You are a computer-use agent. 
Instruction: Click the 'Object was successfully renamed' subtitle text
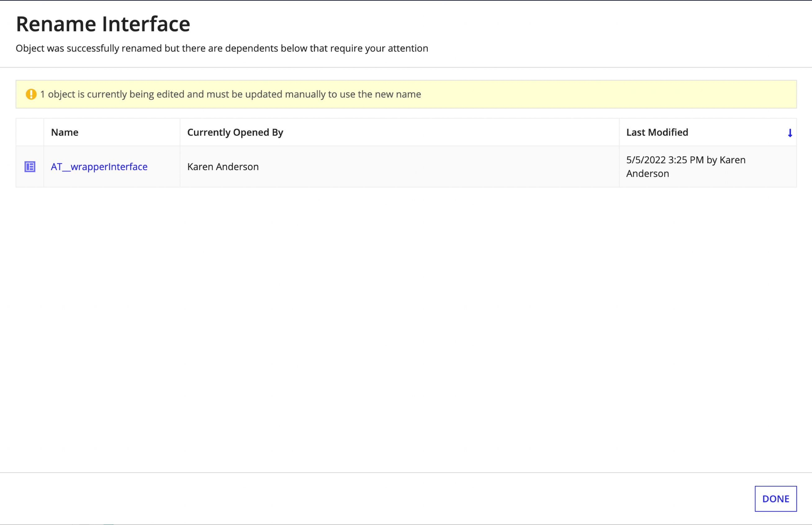point(222,48)
